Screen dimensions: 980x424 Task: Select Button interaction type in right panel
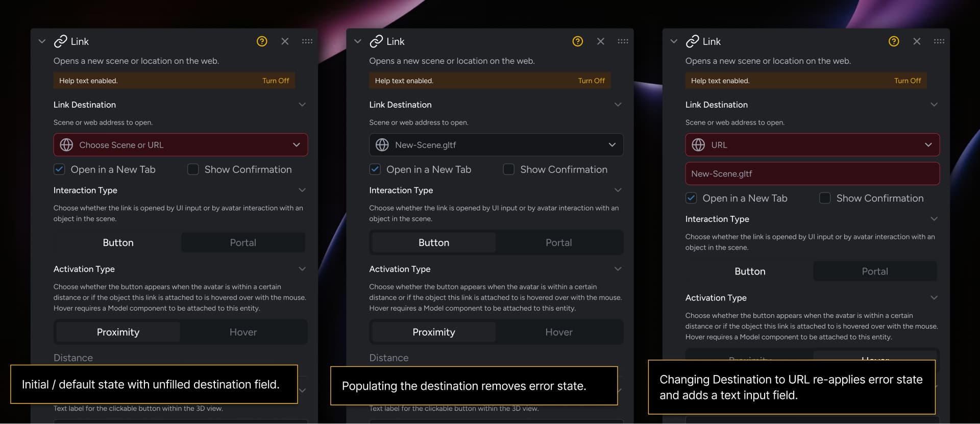[750, 271]
